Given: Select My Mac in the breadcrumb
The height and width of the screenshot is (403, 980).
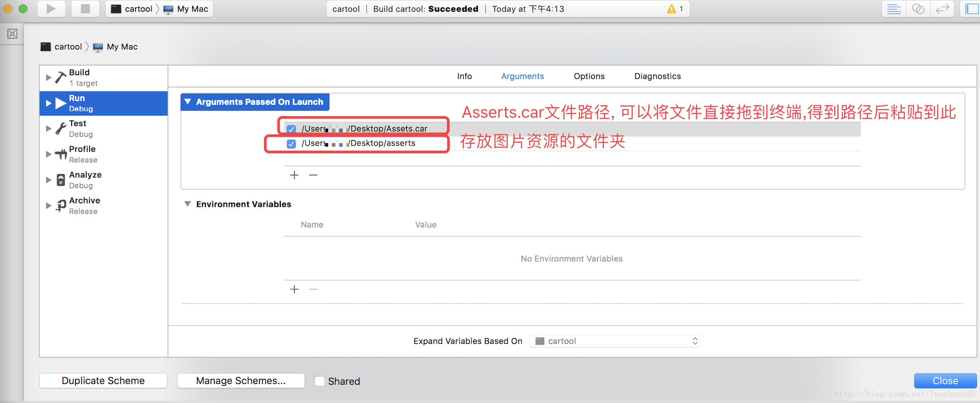Looking at the screenshot, I should click(x=116, y=47).
